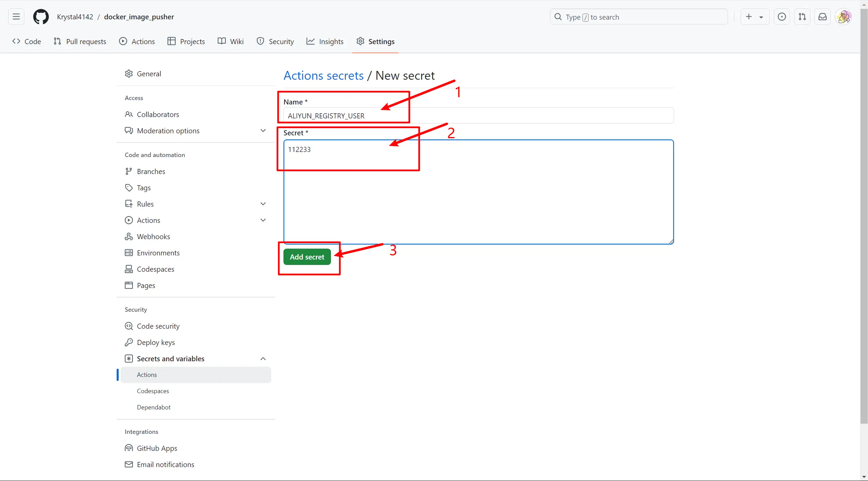
Task: Expand the Moderation options section
Action: [x=263, y=131]
